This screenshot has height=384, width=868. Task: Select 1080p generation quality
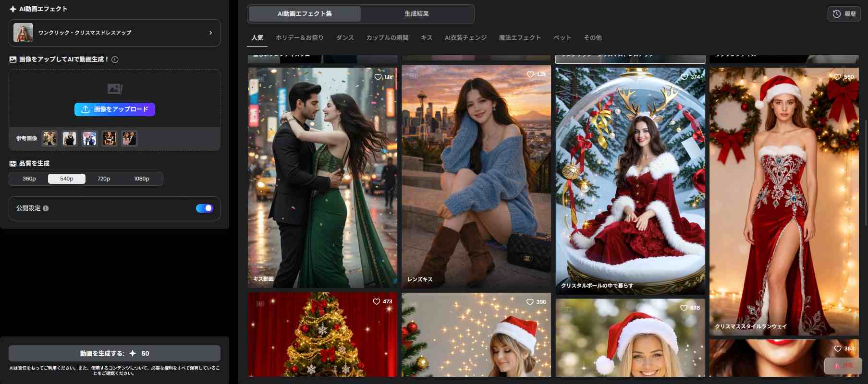[141, 179]
